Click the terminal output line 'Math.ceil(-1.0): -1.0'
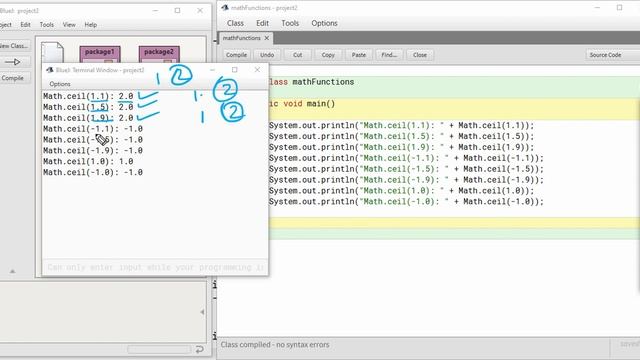The height and width of the screenshot is (360, 640). tap(93, 173)
